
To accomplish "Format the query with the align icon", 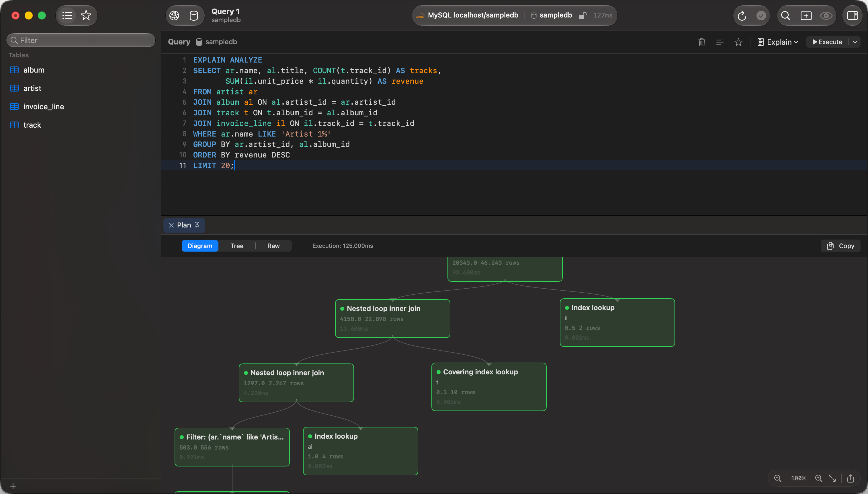I will [720, 42].
